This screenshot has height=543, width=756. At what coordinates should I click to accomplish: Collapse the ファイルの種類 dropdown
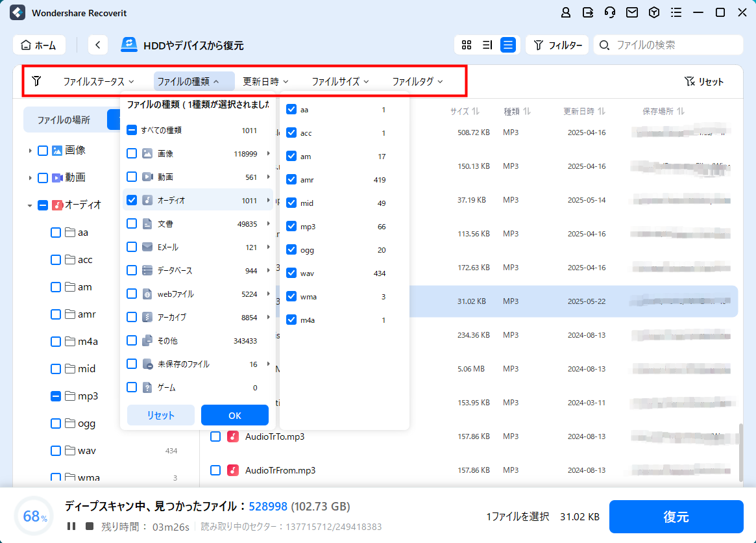click(x=194, y=81)
